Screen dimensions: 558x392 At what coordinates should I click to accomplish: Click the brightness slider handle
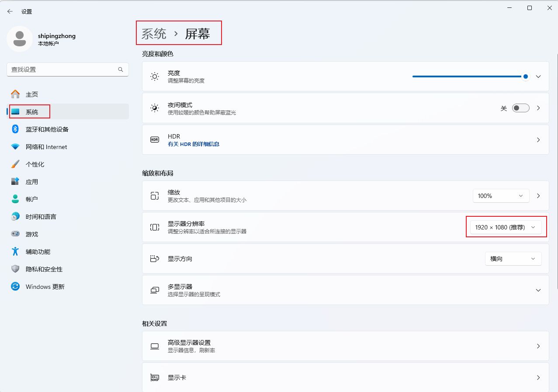click(526, 76)
